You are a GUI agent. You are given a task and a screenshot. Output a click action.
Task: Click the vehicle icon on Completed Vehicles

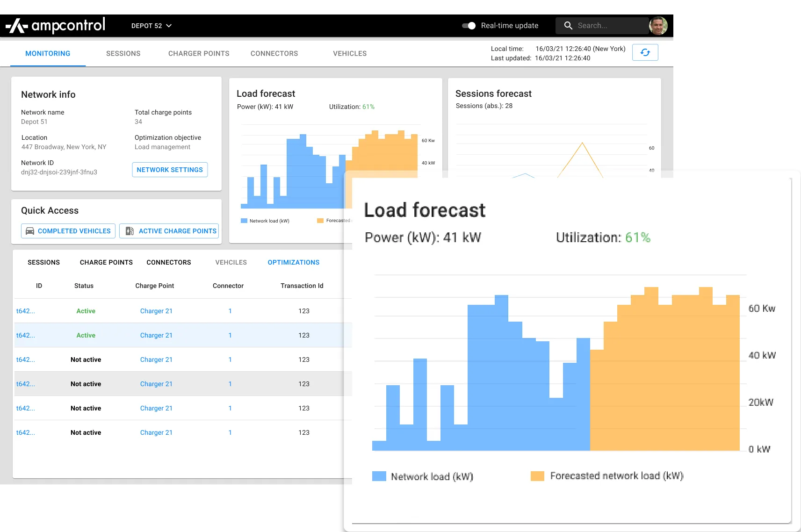click(x=29, y=230)
